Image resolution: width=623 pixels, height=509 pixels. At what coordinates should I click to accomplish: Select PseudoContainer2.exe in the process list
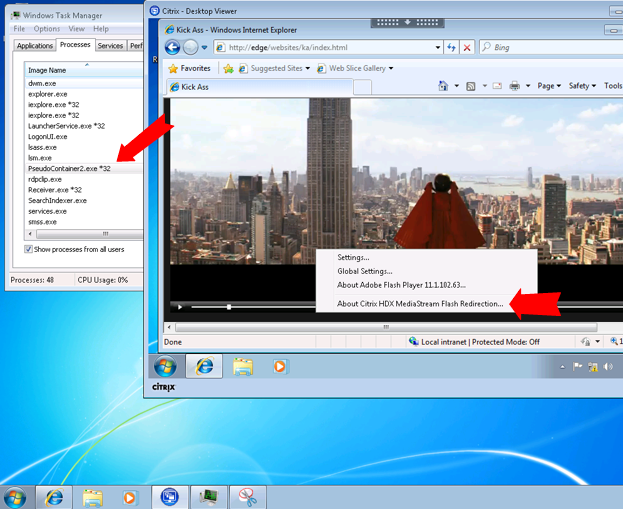tap(69, 168)
